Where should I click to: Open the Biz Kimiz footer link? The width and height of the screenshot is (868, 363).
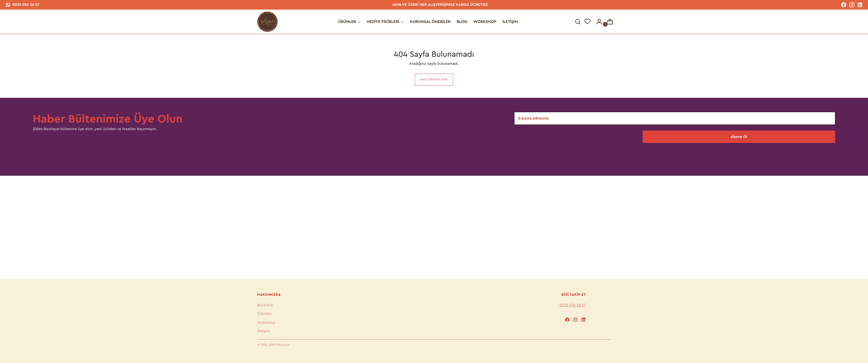point(265,305)
